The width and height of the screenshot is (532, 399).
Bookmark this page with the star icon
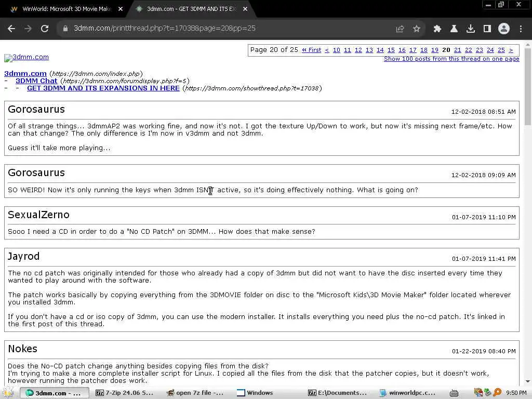[x=417, y=29]
